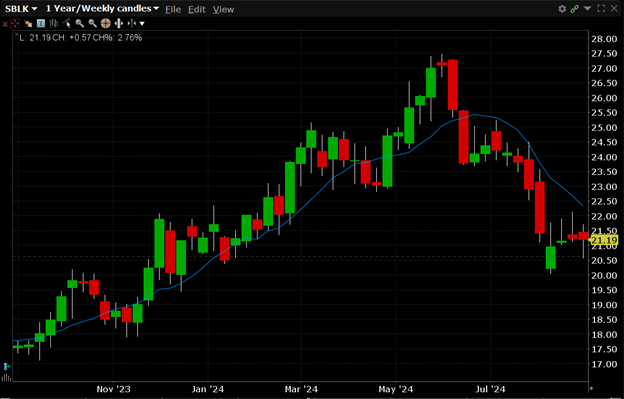Screen dimensions: 624x399
Task: Open the 1 Year/Weekly candles period dropdown
Action: (102, 9)
